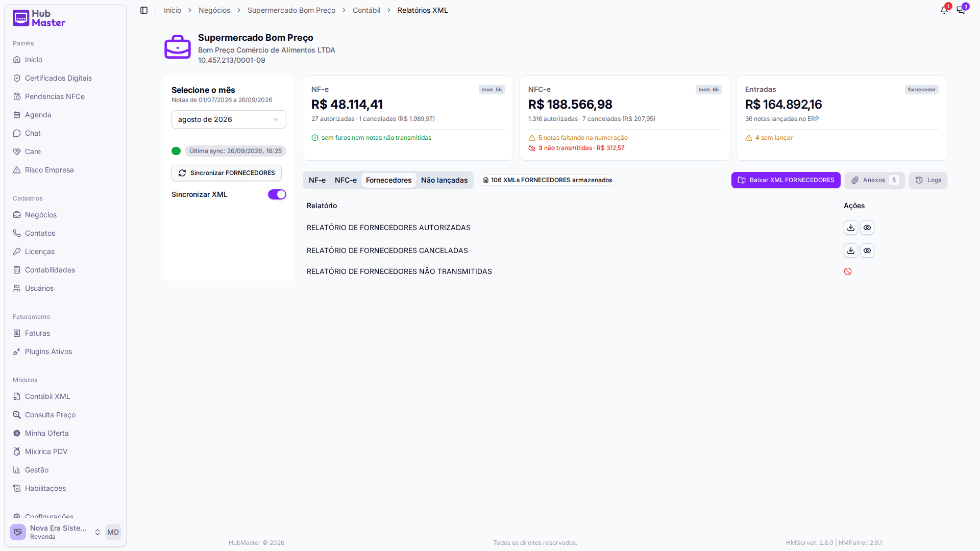Open the Não lançadas tab

[x=444, y=180]
